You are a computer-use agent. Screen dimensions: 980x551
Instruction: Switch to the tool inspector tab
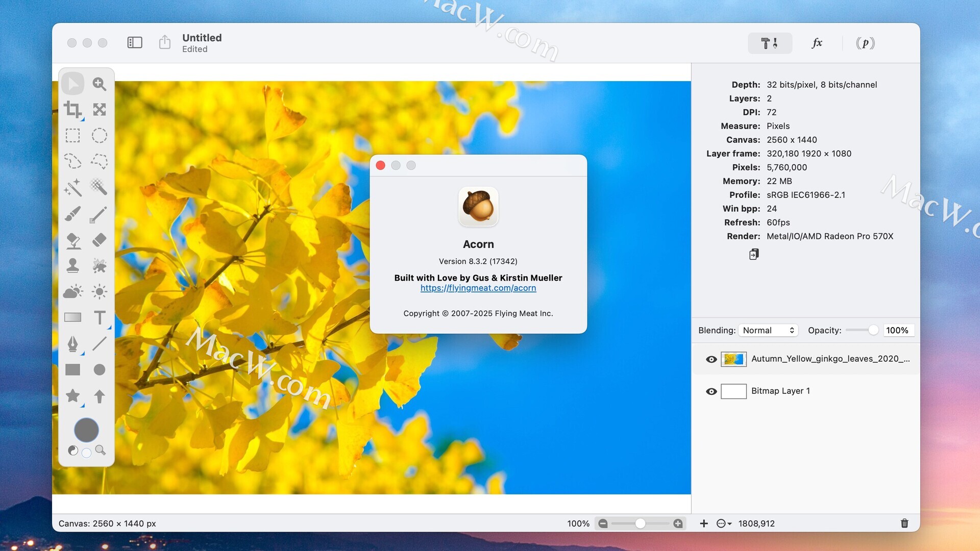click(769, 43)
